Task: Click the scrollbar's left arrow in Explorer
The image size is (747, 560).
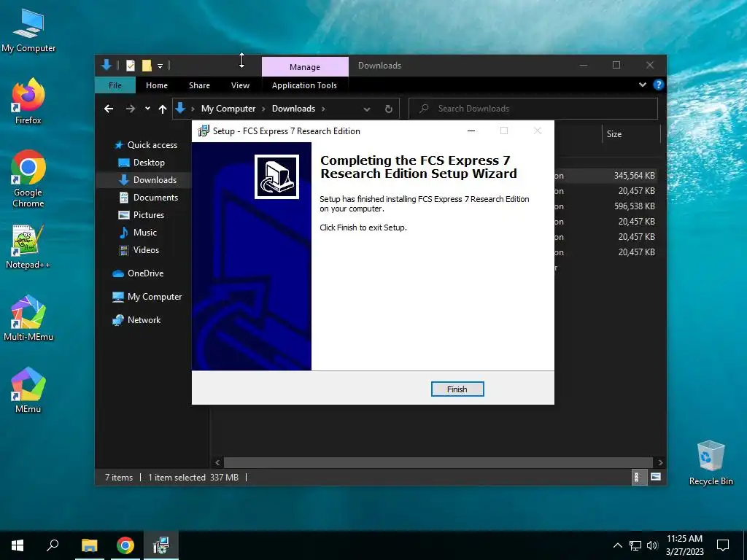Action: pos(217,462)
